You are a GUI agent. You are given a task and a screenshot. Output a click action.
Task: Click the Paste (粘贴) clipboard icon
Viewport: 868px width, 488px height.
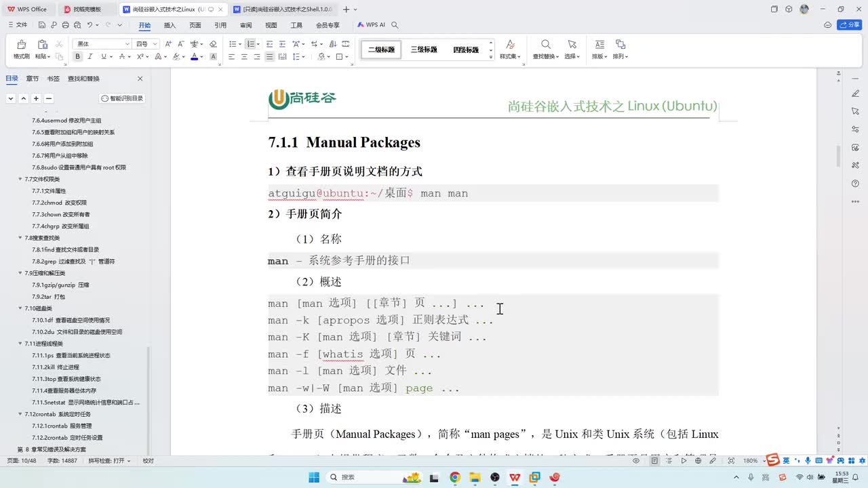43,44
